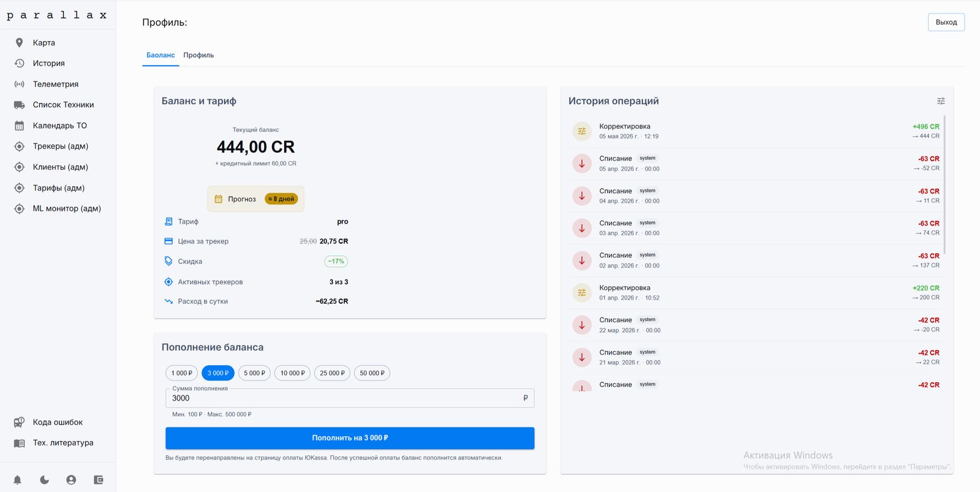Click the Списание arrow icon for 05 апр. 2026

coord(582,164)
